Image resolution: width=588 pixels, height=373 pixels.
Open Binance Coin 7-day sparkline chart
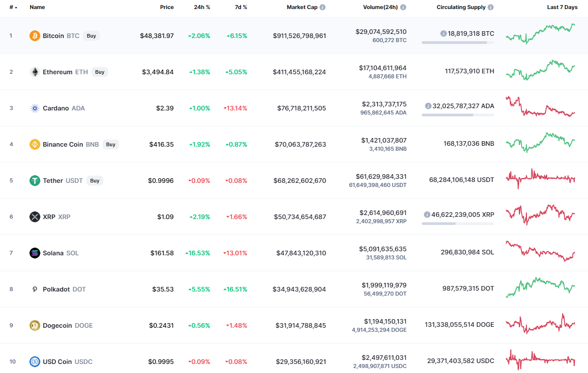[540, 143]
